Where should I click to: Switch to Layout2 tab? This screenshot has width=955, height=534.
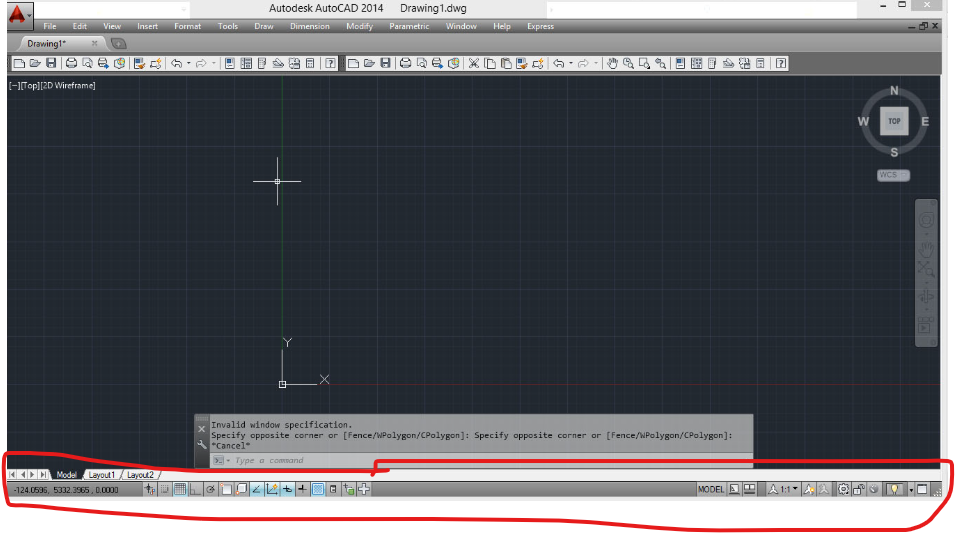(140, 474)
